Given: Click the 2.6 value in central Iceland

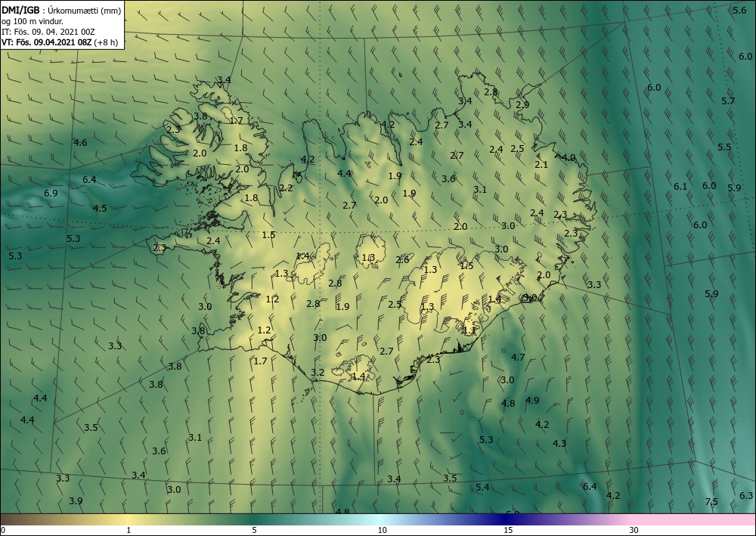Looking at the screenshot, I should (x=403, y=260).
